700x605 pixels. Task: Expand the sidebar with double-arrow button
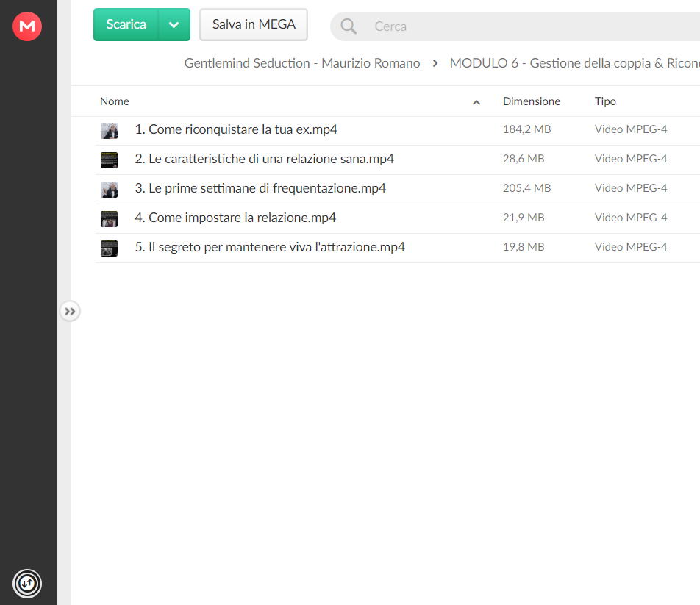tap(70, 312)
